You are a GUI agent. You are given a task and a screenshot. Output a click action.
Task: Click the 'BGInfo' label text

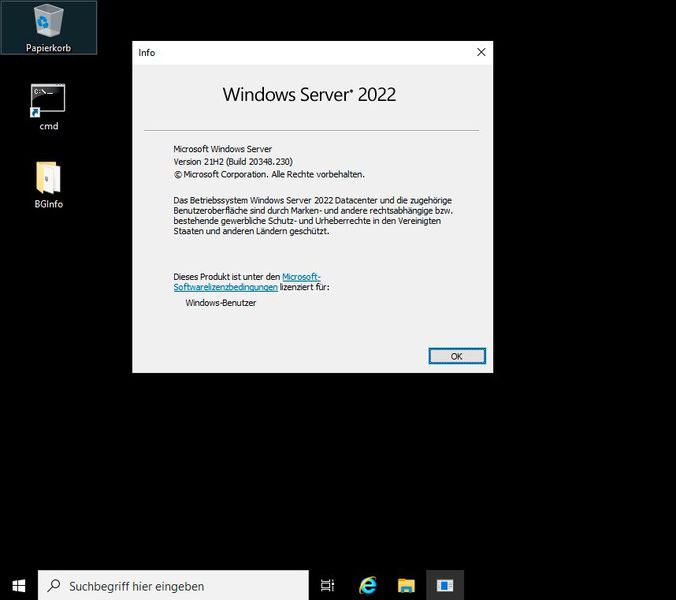pyautogui.click(x=49, y=204)
